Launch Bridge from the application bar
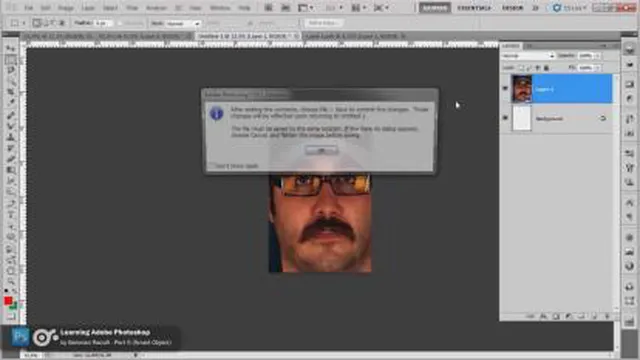 (268, 8)
